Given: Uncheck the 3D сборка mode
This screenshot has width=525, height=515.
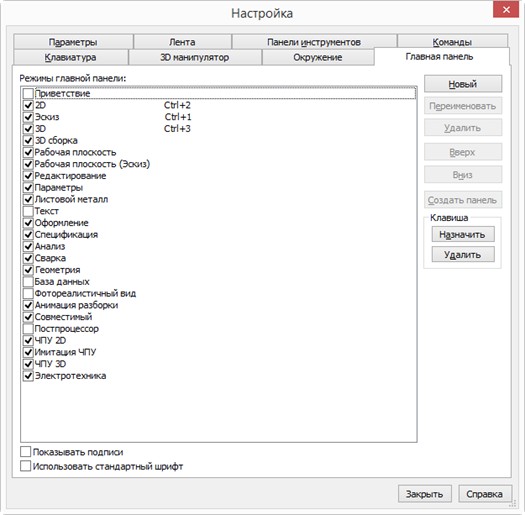Looking at the screenshot, I should coord(28,140).
